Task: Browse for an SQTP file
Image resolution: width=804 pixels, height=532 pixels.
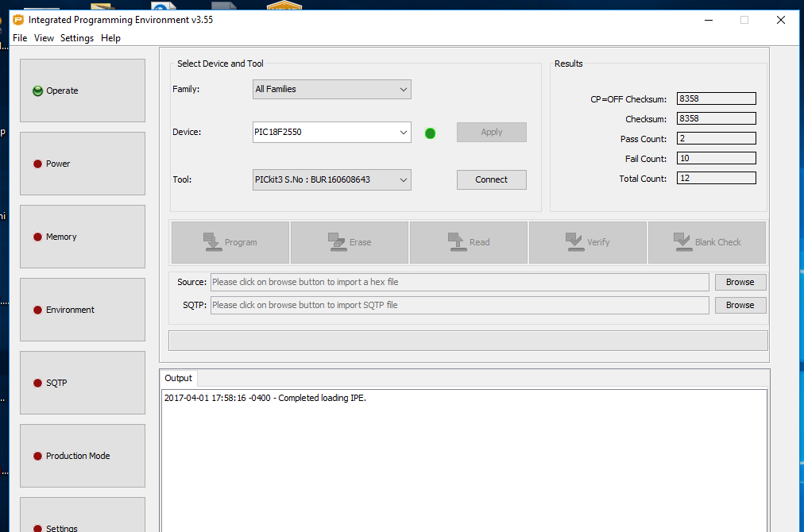Action: (x=740, y=306)
